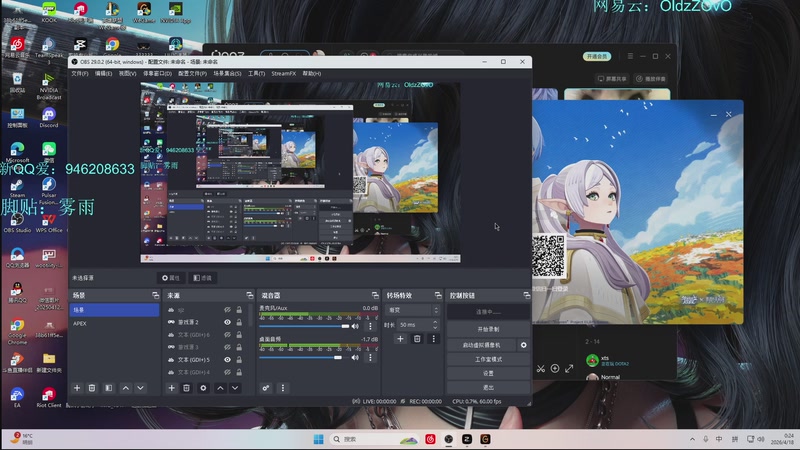Click the exit (退出) button in the Controls panel

point(488,388)
